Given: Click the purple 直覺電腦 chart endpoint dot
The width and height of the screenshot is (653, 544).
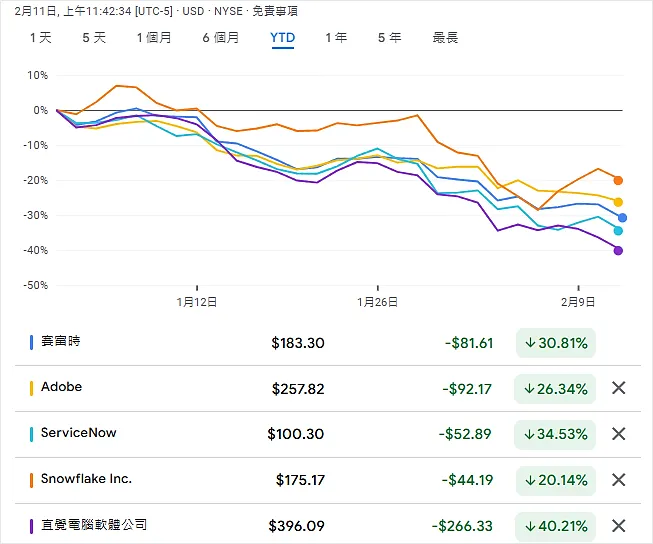Looking at the screenshot, I should (x=618, y=250).
